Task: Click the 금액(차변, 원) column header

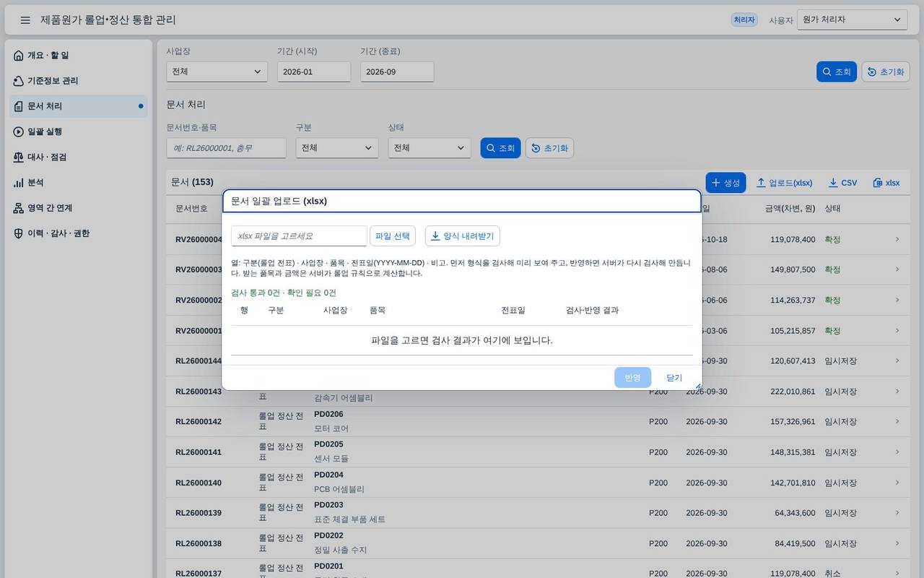Action: coord(790,208)
